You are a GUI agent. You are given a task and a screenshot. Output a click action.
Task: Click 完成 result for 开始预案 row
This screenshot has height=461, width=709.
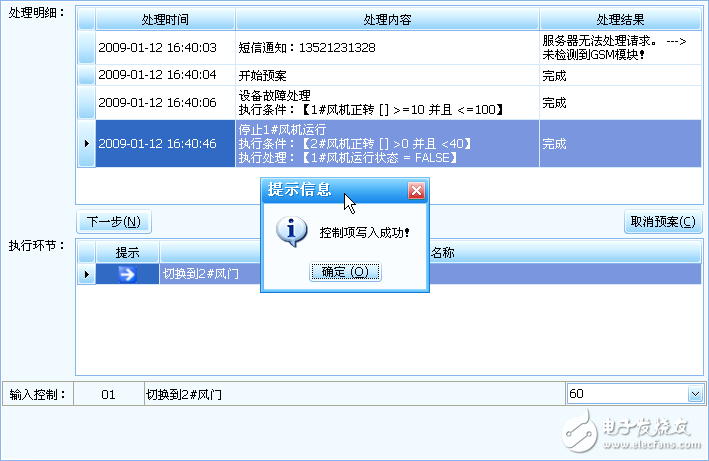pos(620,75)
